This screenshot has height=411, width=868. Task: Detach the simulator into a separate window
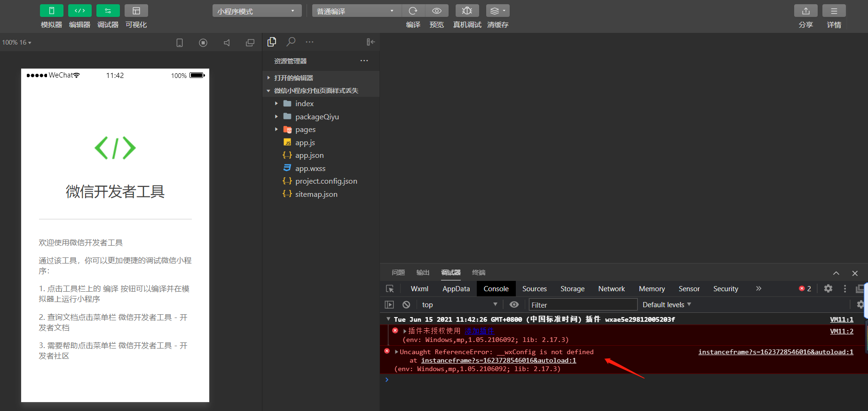(x=250, y=43)
